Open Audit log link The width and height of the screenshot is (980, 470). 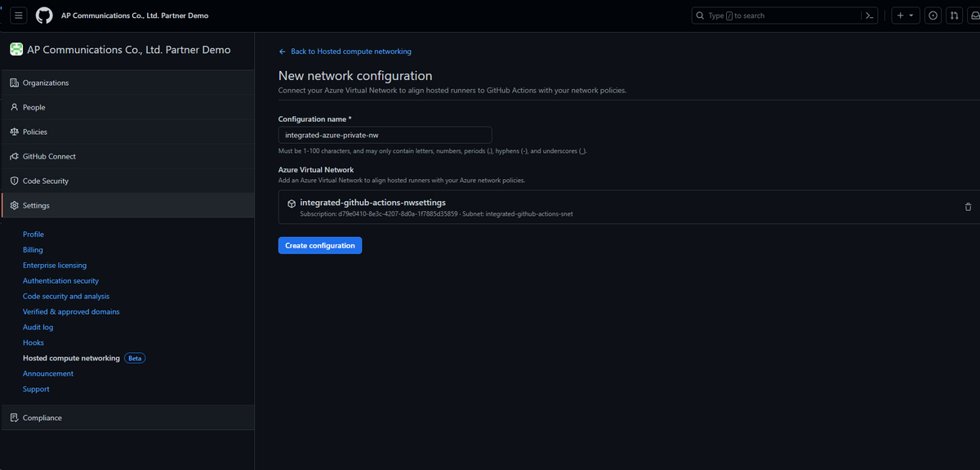[x=38, y=327]
